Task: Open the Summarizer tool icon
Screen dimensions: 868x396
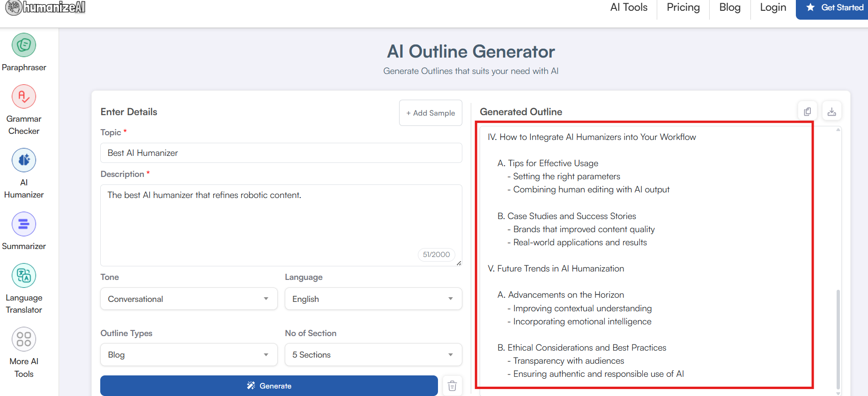Action: point(24,224)
